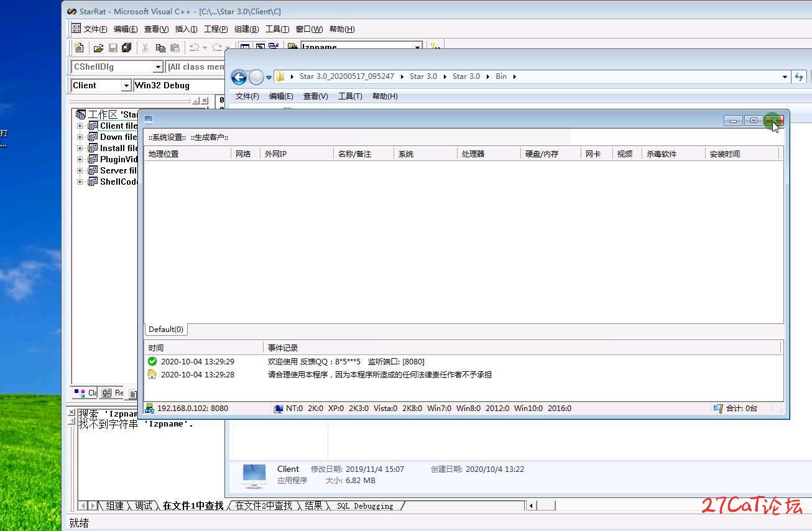Click the folder icon in Explorer address bar
This screenshot has width=812, height=531.
(280, 76)
